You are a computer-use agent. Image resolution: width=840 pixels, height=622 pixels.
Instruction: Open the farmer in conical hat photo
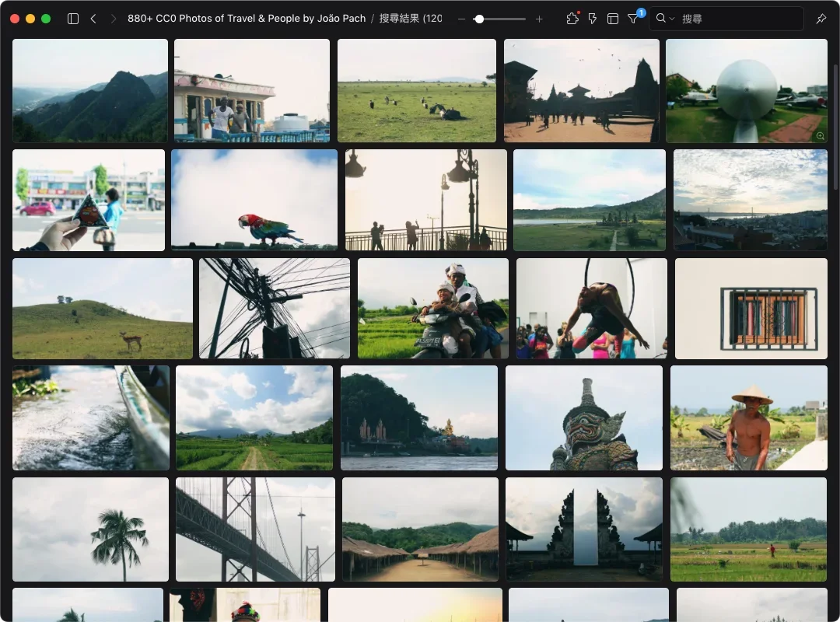click(748, 418)
